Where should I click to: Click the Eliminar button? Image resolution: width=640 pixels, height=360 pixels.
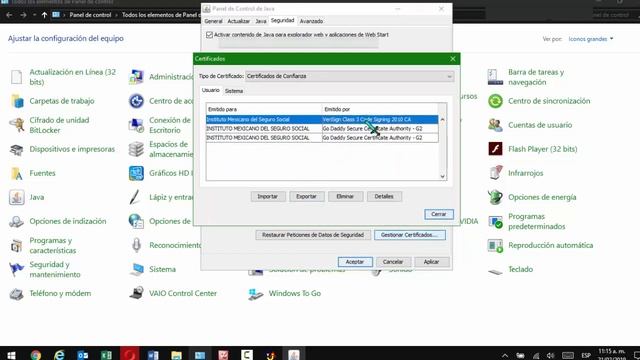pos(345,197)
